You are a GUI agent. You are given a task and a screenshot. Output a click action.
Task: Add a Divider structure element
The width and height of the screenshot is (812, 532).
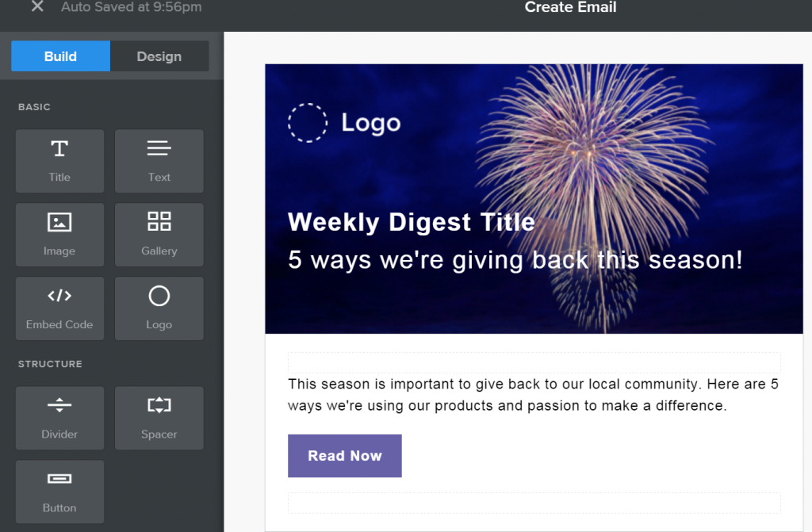click(x=59, y=417)
